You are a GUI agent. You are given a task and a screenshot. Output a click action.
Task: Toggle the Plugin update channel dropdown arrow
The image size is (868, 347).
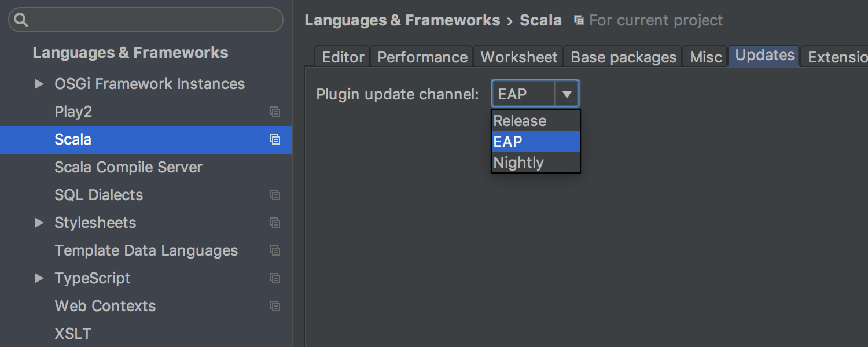click(567, 94)
